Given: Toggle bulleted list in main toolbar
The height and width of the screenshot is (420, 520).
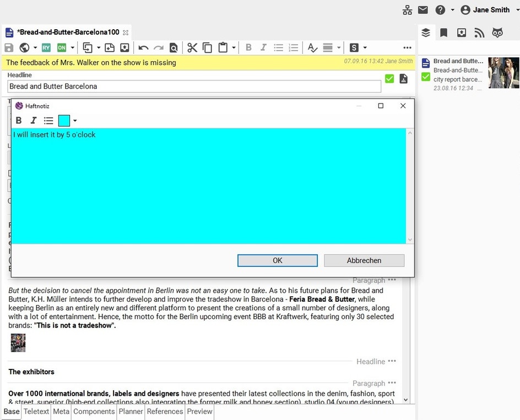Looking at the screenshot, I should pyautogui.click(x=279, y=48).
